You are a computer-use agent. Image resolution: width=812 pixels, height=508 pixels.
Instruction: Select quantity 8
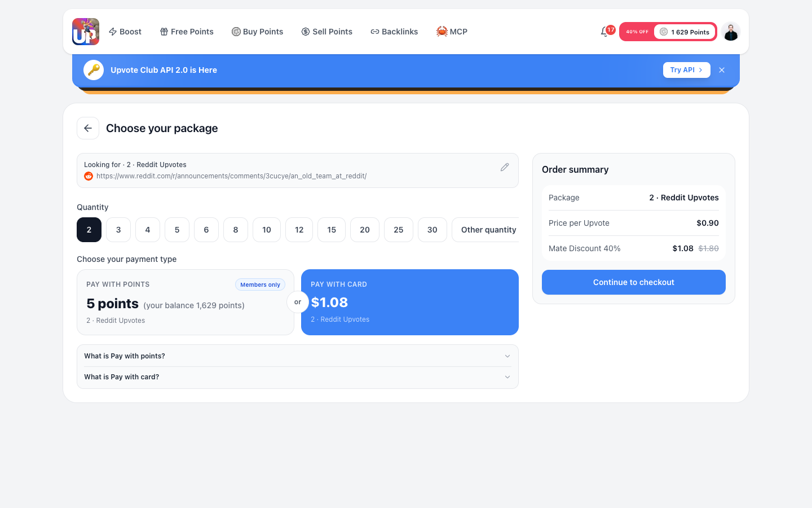[x=236, y=230]
